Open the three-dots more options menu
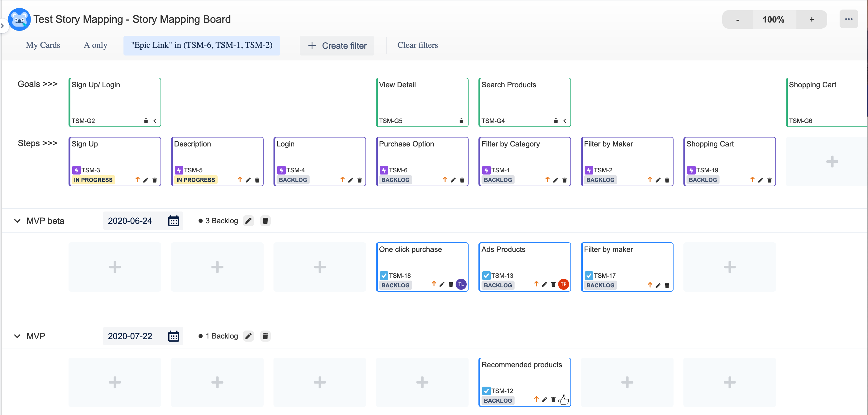868x415 pixels. tap(849, 19)
